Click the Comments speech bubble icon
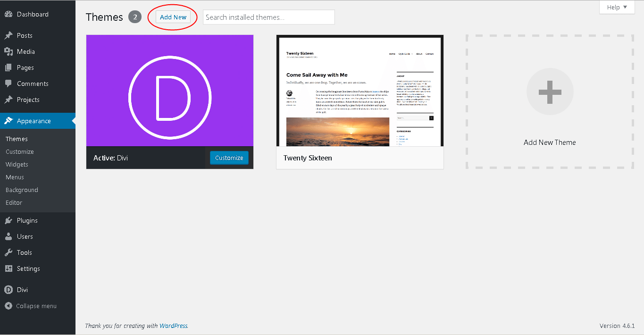Viewport: 644px width, 335px height. pyautogui.click(x=8, y=84)
